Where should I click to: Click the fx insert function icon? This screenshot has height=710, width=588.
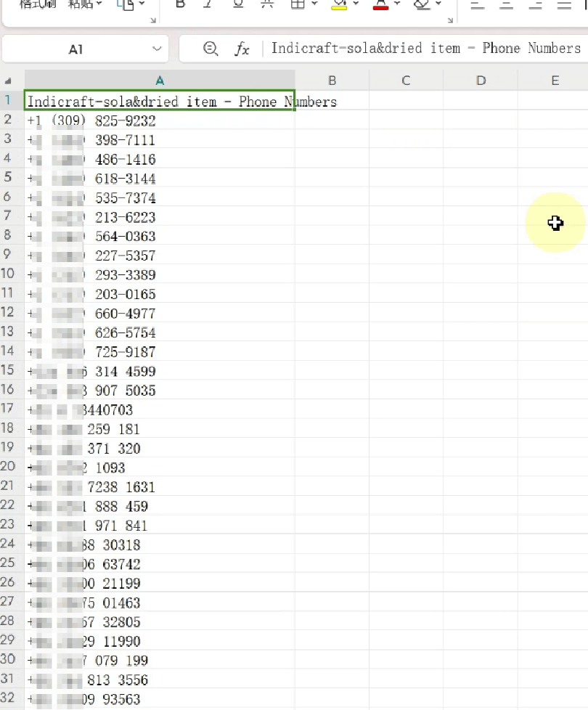(x=242, y=49)
